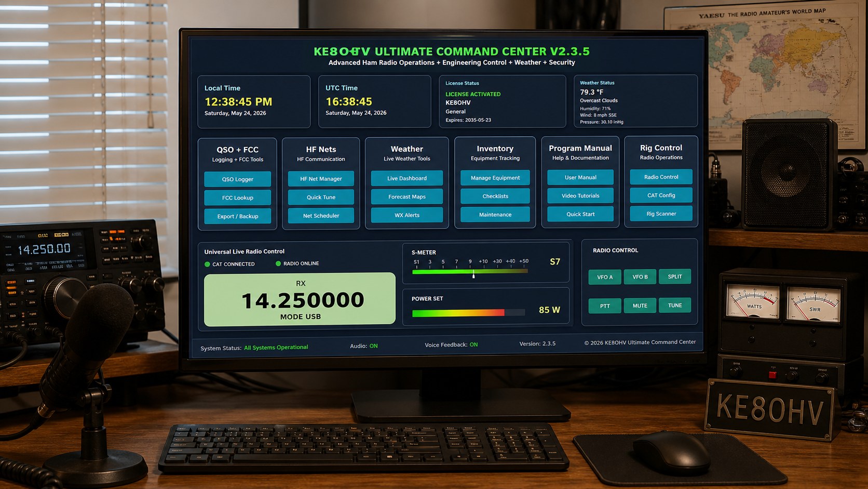Open the User Manual

(580, 177)
